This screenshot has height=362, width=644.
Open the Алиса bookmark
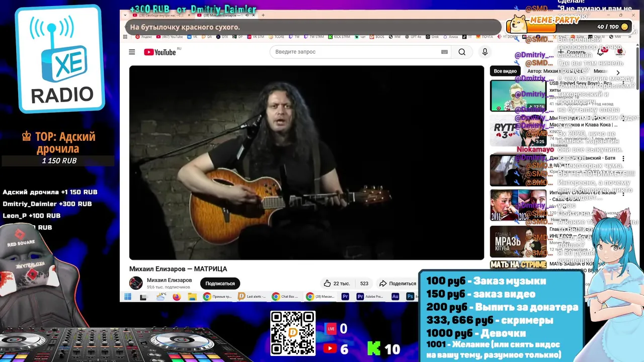(451, 37)
